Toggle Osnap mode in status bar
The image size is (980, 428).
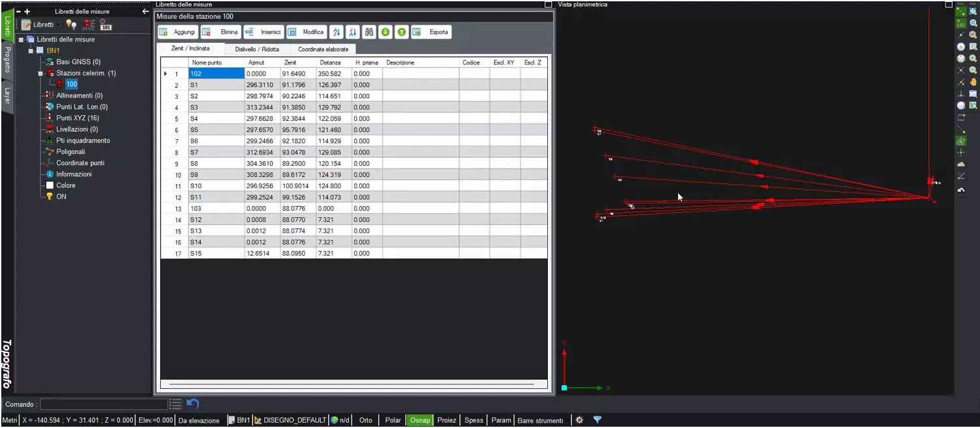pos(420,420)
